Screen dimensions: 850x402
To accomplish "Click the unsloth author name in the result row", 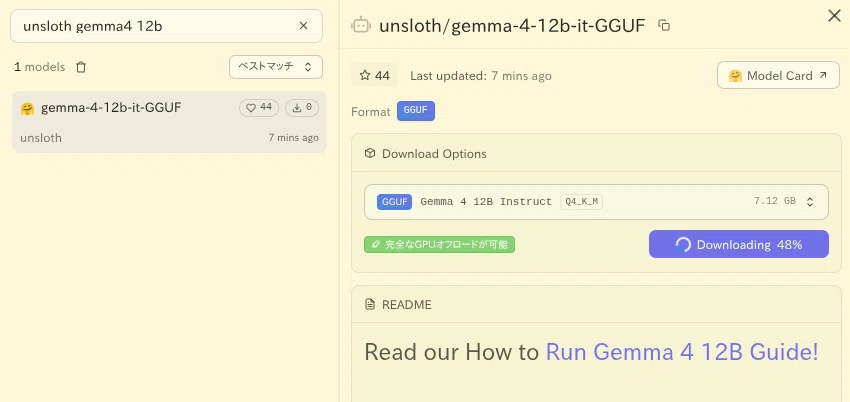I will [x=41, y=138].
